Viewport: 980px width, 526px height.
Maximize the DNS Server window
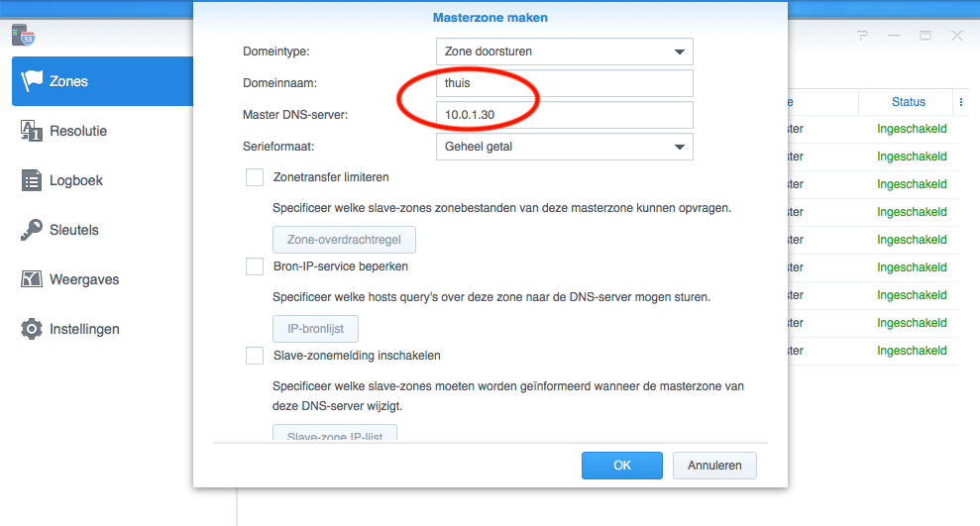tap(926, 36)
